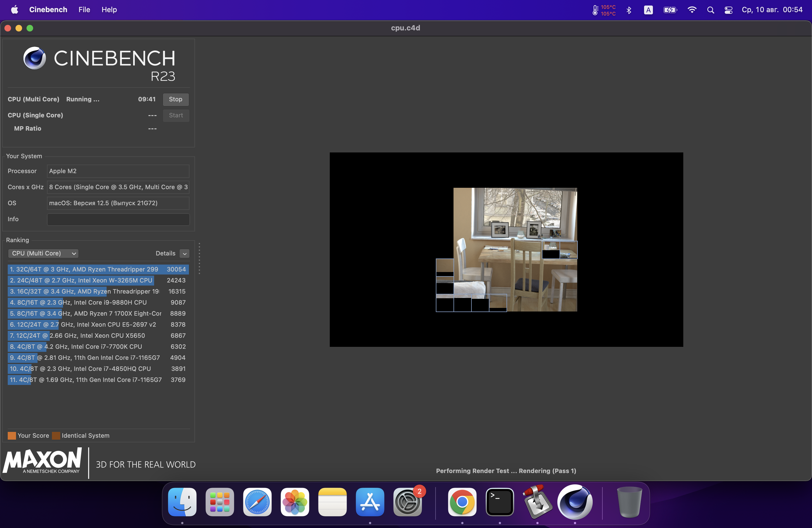The height and width of the screenshot is (528, 812).
Task: Open the Help menu
Action: [x=109, y=10]
